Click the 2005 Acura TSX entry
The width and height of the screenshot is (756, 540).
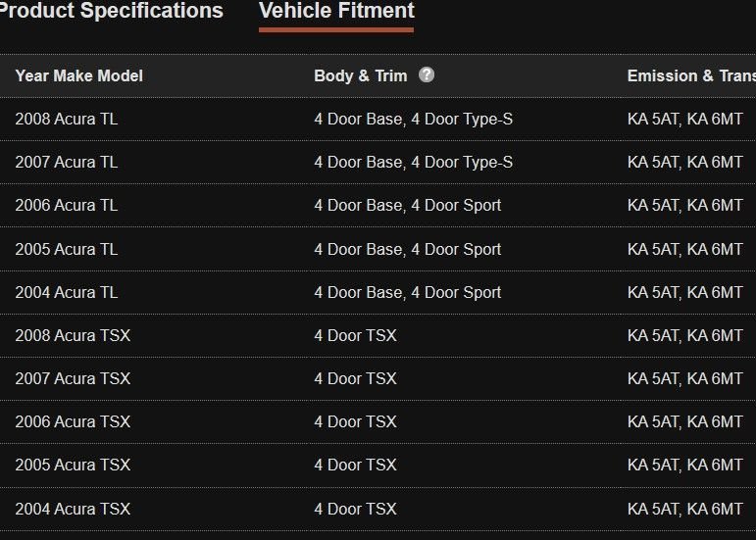pyautogui.click(x=73, y=465)
